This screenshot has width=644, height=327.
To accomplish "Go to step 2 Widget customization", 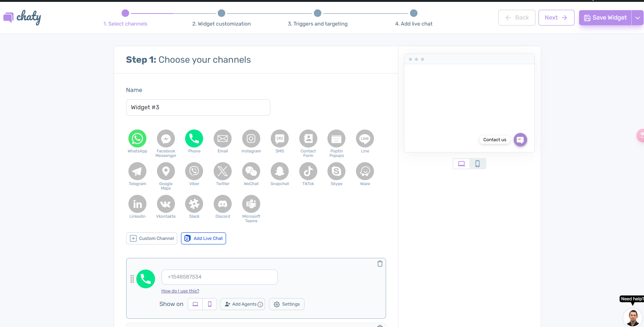I will pyautogui.click(x=222, y=18).
